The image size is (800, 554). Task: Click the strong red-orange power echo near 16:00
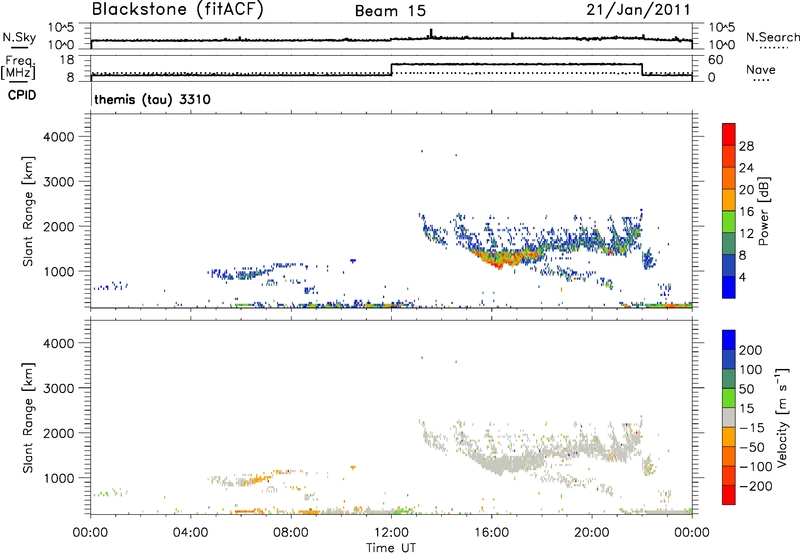[505, 257]
